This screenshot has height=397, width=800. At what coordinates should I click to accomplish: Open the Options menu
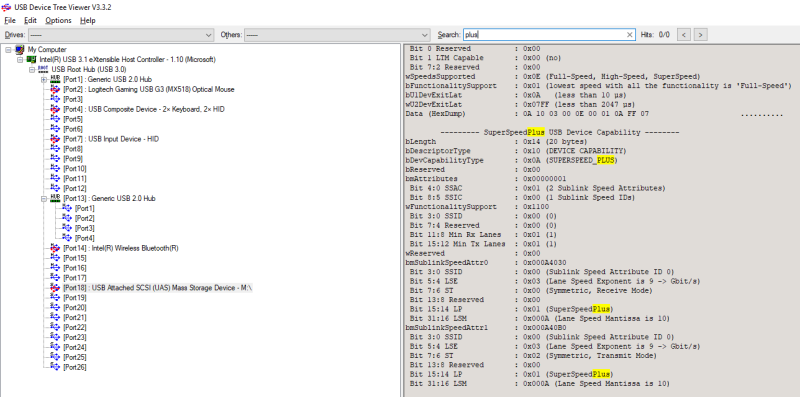(x=58, y=20)
